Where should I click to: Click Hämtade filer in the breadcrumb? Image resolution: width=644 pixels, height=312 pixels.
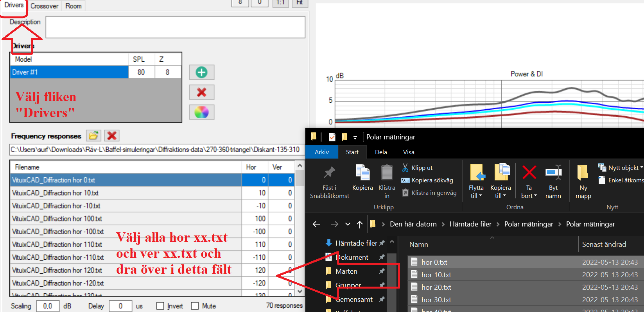point(470,224)
